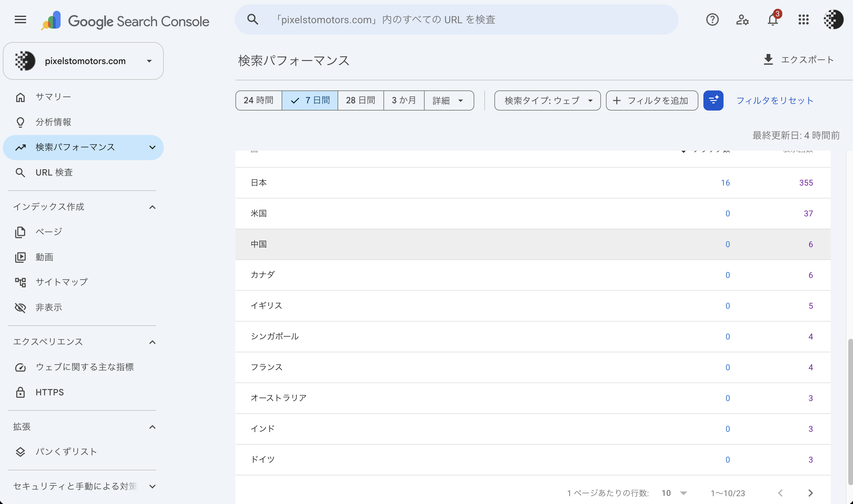Select the 28 日間 date range
The height and width of the screenshot is (504, 853).
click(360, 100)
